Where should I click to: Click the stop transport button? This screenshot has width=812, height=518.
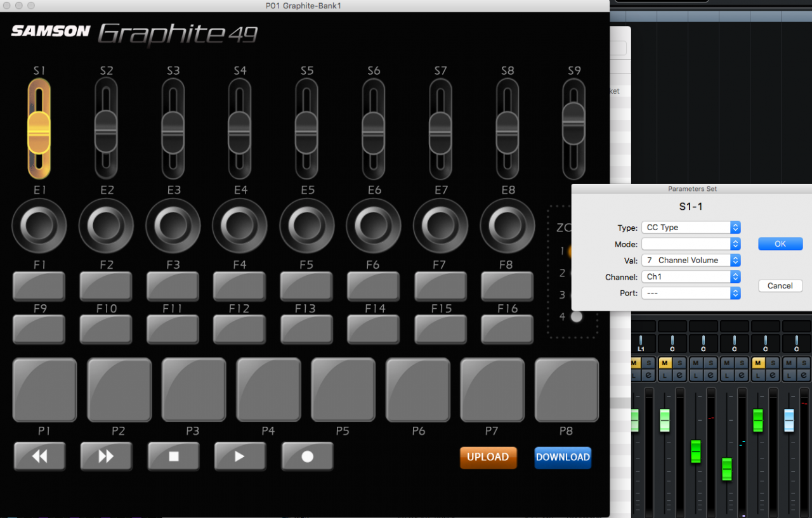tap(173, 456)
